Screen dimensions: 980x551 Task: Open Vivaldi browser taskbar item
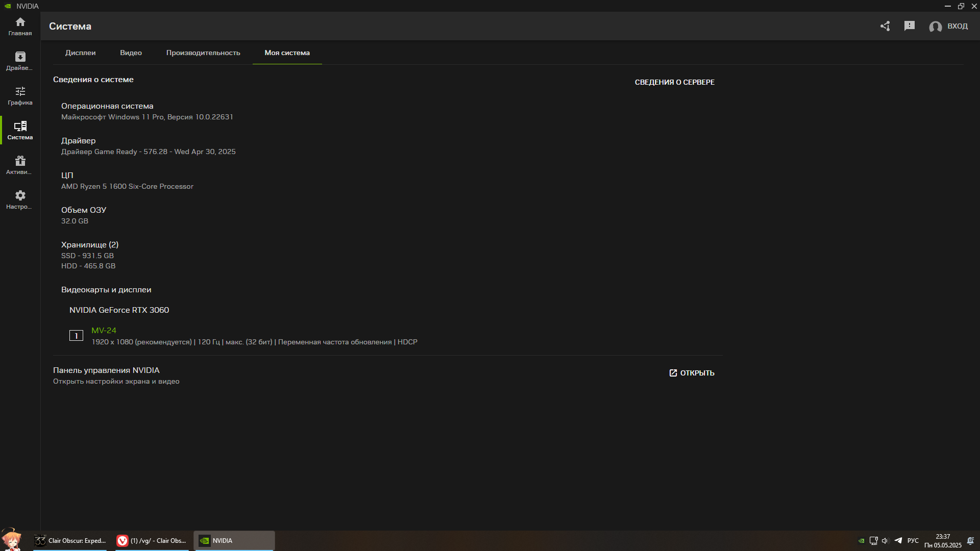point(152,541)
